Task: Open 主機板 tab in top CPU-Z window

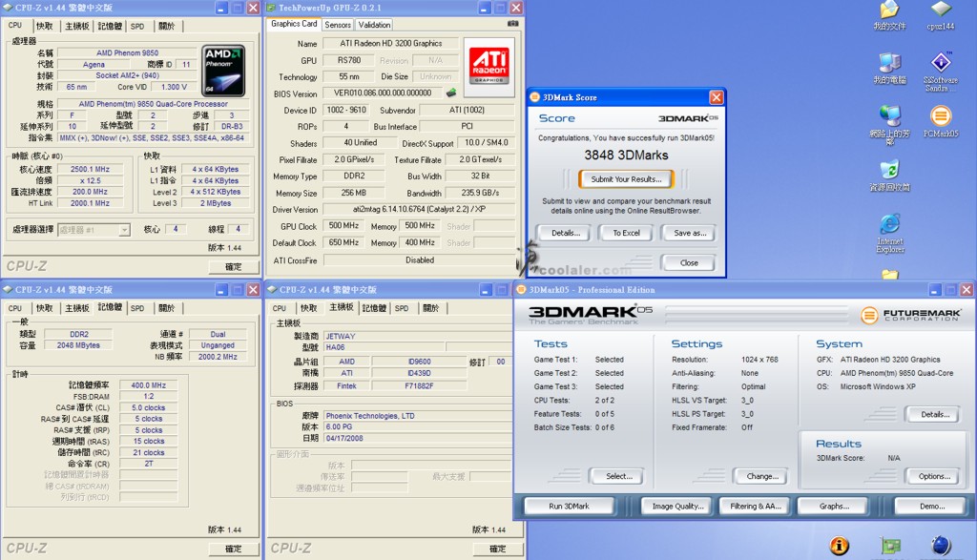Action: pyautogui.click(x=77, y=26)
